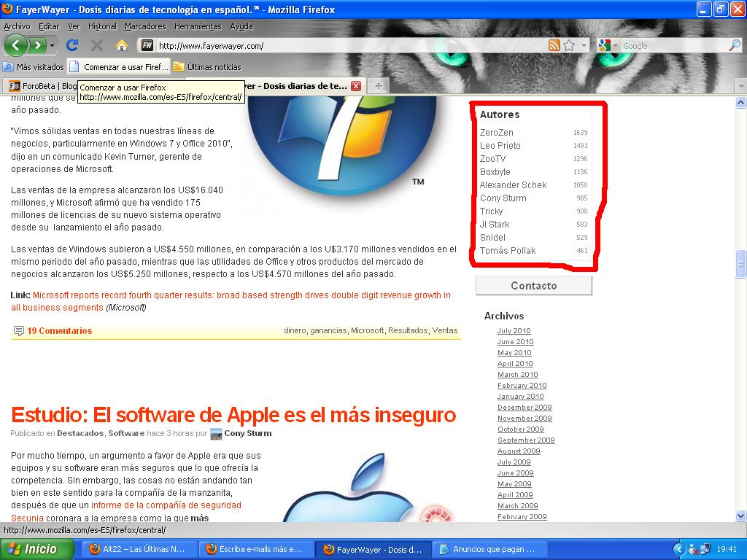This screenshot has height=560, width=747.
Task: Open the home page icon
Action: click(x=122, y=45)
